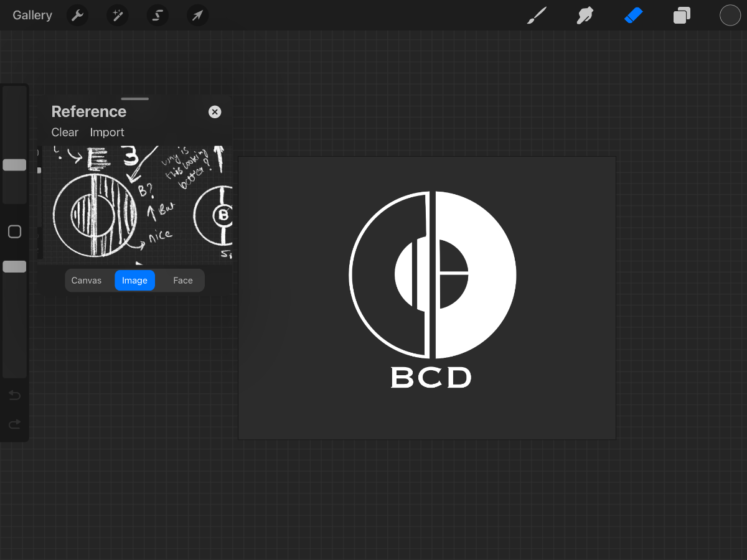Screen dimensions: 747x560
Task: Select the Smudge tool
Action: (585, 16)
